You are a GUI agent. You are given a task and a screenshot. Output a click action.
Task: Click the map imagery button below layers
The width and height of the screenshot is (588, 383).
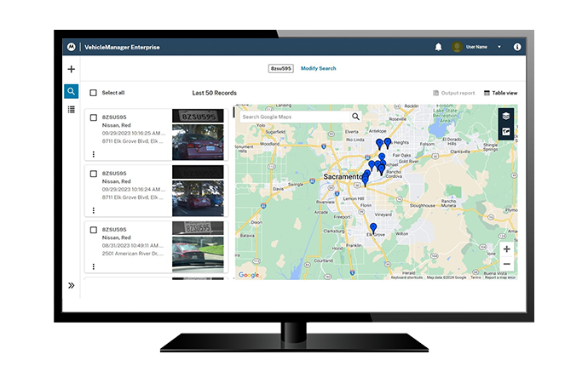(506, 132)
